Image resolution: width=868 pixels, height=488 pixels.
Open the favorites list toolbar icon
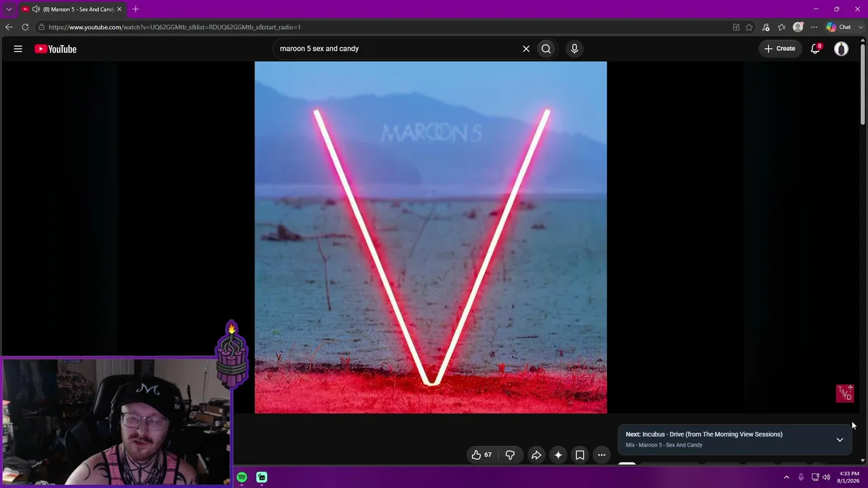(x=782, y=27)
